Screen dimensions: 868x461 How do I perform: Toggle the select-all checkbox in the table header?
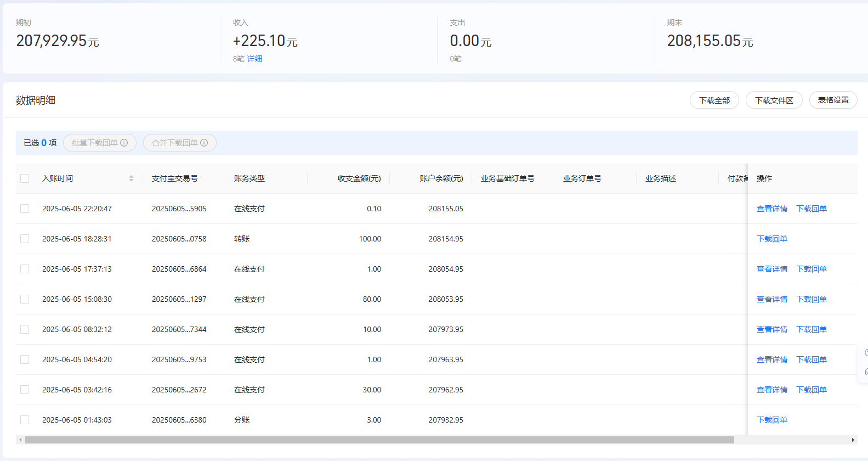tap(25, 178)
